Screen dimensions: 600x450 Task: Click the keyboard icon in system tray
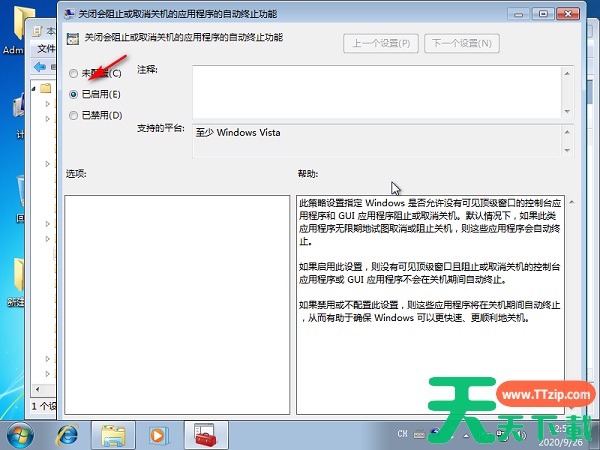coord(419,434)
